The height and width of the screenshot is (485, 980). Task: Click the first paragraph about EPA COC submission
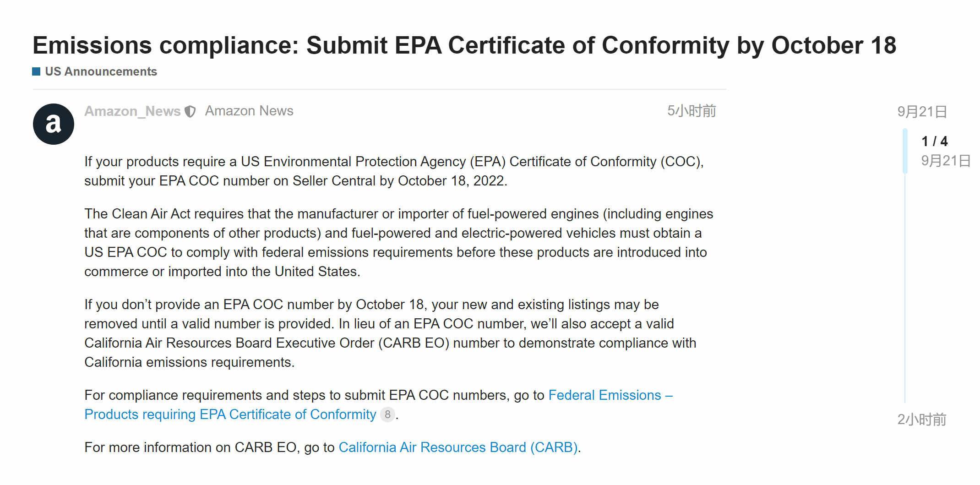point(394,171)
